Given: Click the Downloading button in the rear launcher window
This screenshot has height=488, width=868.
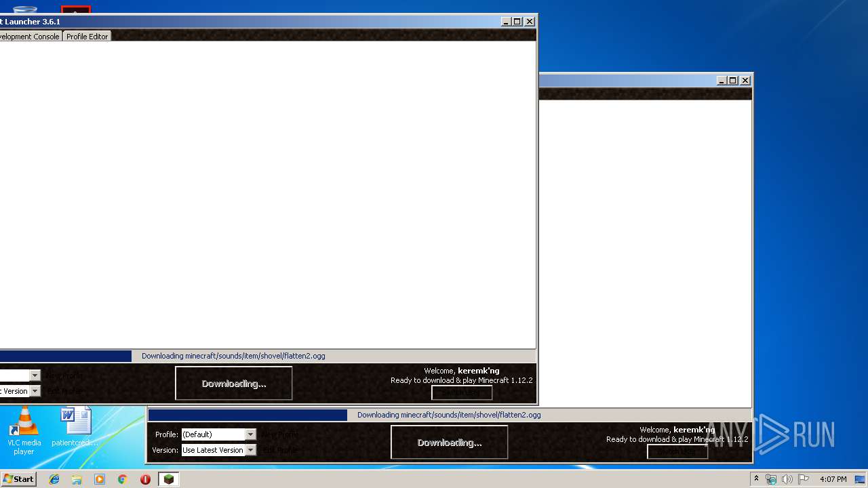Looking at the screenshot, I should tap(450, 443).
